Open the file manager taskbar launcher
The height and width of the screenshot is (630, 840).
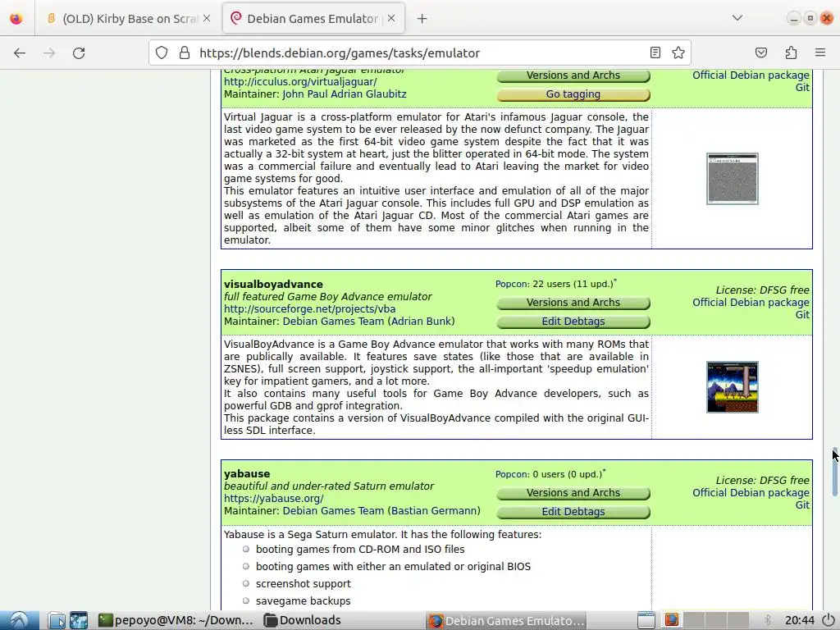pos(57,620)
